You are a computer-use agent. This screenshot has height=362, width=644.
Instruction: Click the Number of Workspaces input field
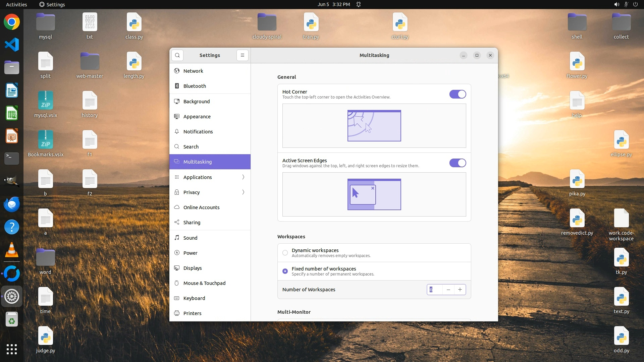click(435, 290)
